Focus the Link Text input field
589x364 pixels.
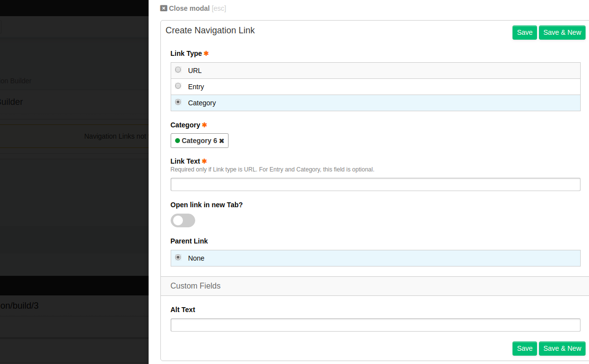pos(375,184)
